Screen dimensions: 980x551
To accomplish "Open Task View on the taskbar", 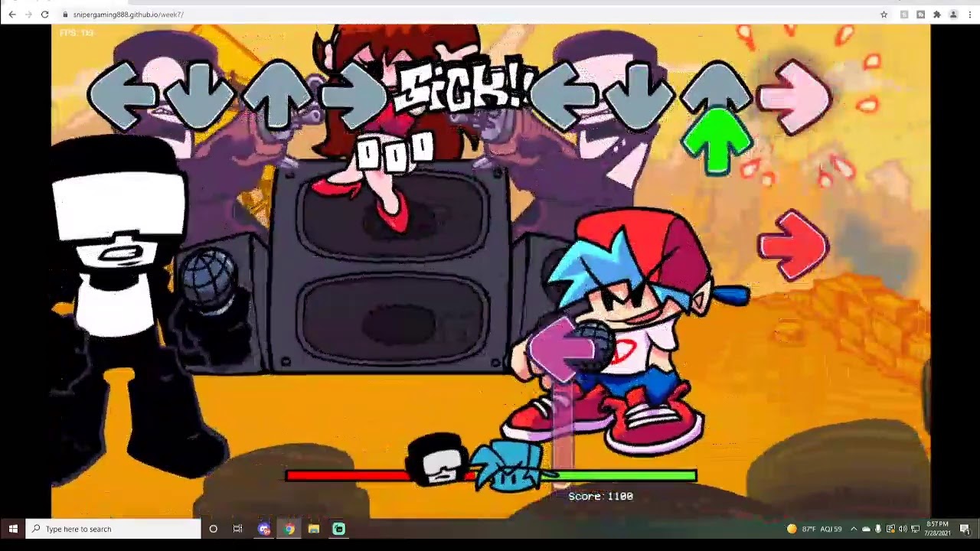I will [x=238, y=529].
